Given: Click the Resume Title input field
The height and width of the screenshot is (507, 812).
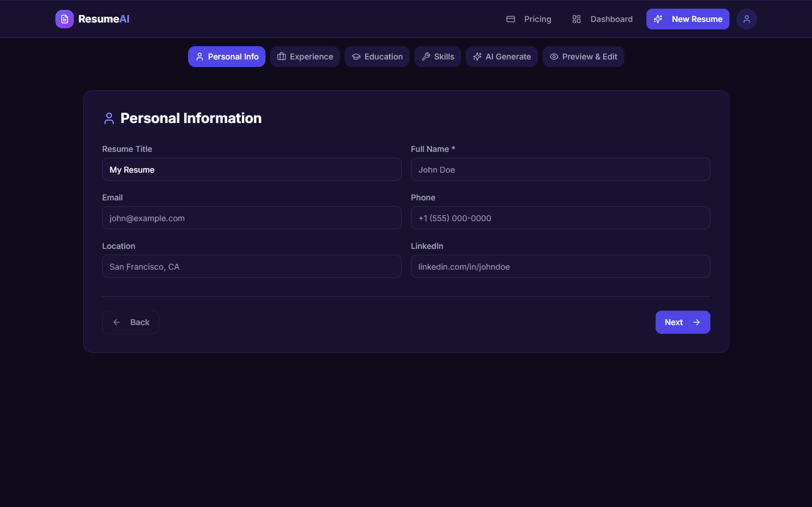Looking at the screenshot, I should [x=252, y=169].
